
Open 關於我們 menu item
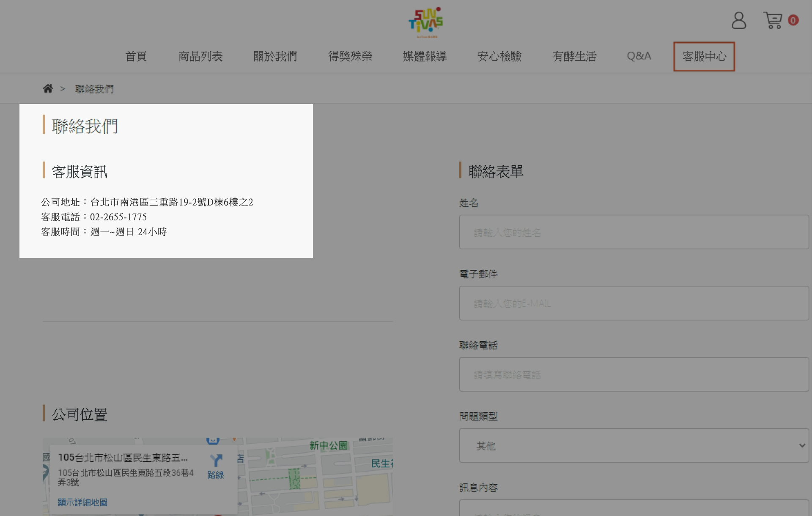275,56
